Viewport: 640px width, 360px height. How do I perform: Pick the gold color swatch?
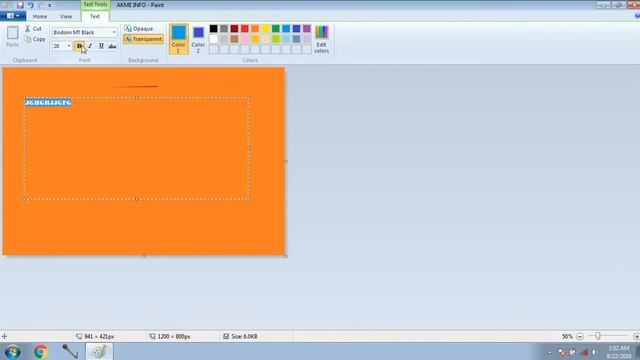point(255,39)
